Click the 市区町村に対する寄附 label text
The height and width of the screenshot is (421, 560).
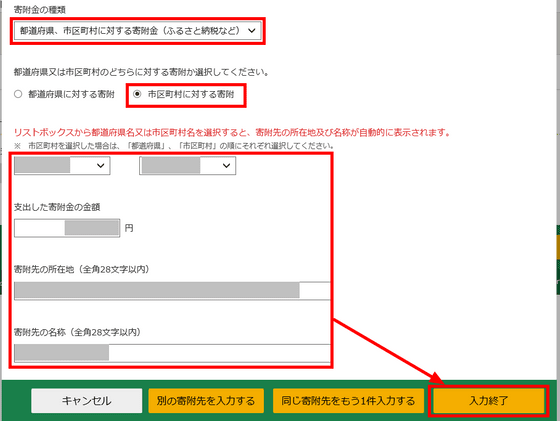(x=191, y=94)
